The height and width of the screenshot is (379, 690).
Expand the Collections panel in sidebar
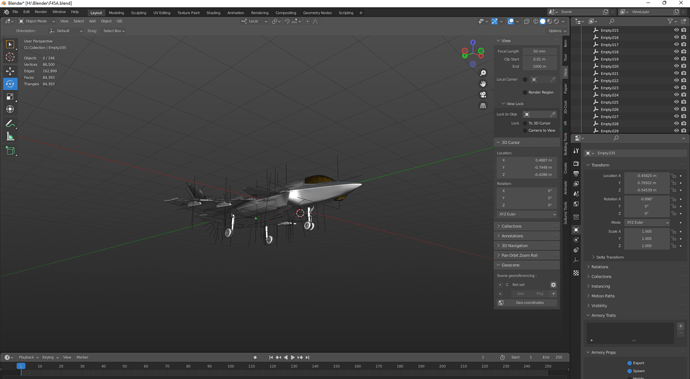click(527, 226)
